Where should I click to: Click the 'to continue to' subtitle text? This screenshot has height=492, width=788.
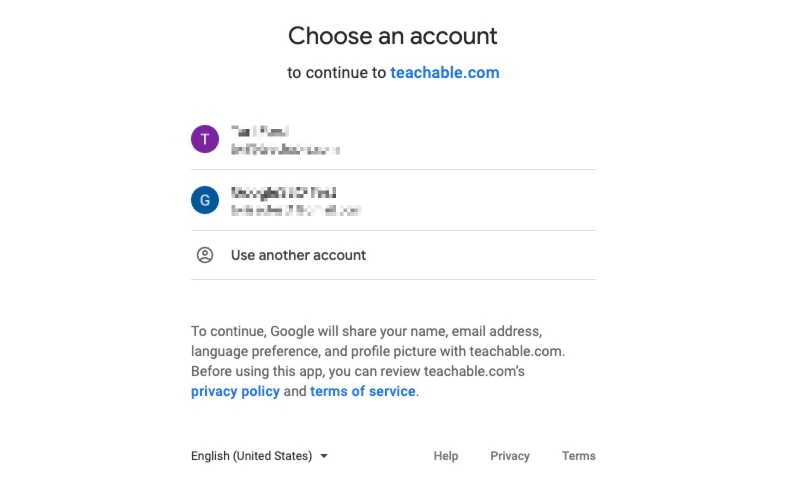pos(336,73)
